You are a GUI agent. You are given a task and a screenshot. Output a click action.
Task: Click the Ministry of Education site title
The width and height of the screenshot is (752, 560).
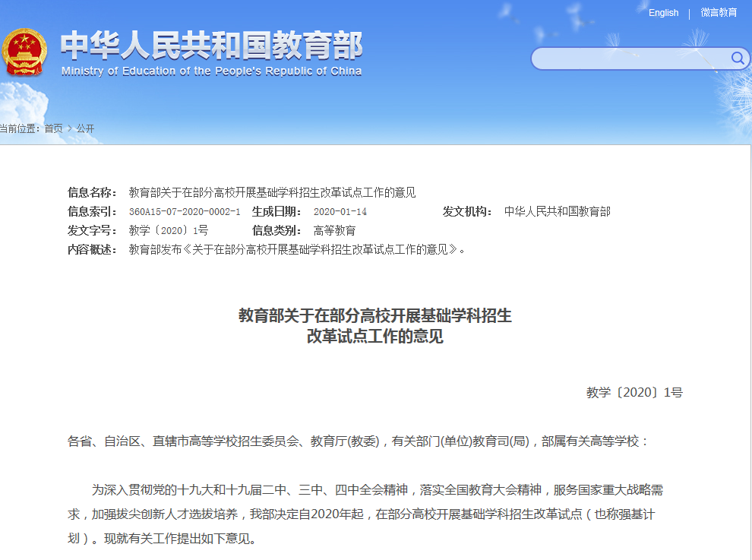211,52
